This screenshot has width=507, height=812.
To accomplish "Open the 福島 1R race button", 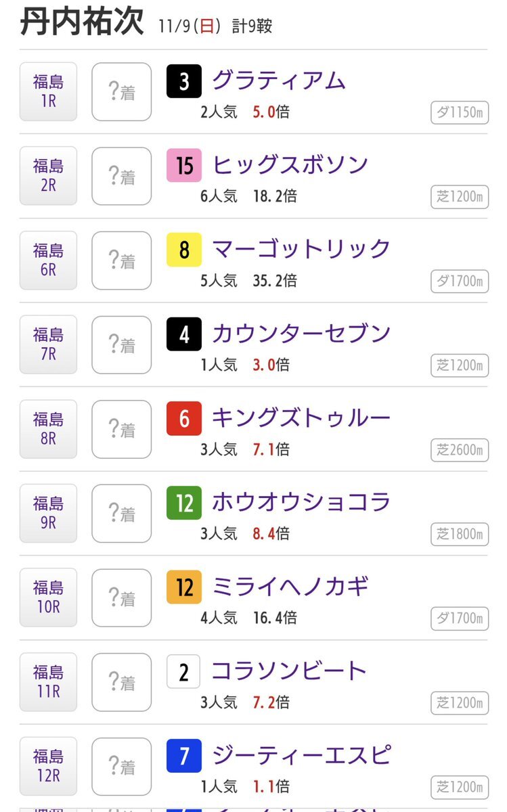I will tap(48, 92).
